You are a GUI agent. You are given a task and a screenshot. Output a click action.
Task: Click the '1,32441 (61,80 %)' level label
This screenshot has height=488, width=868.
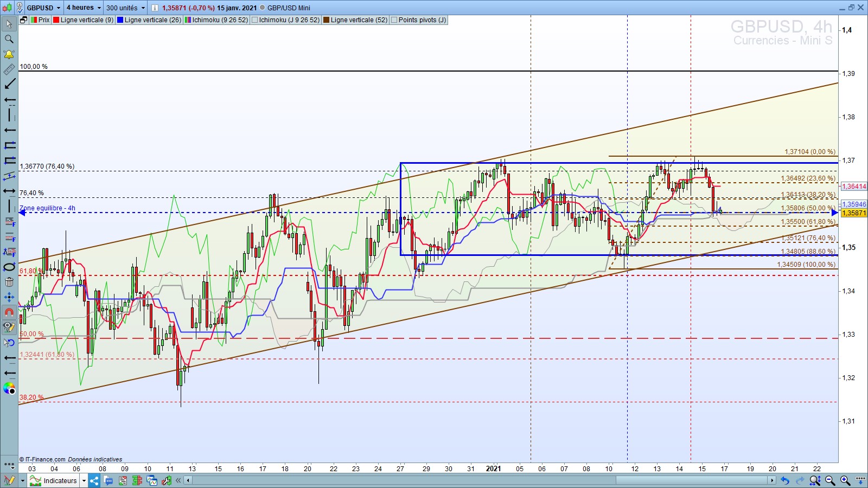point(47,355)
